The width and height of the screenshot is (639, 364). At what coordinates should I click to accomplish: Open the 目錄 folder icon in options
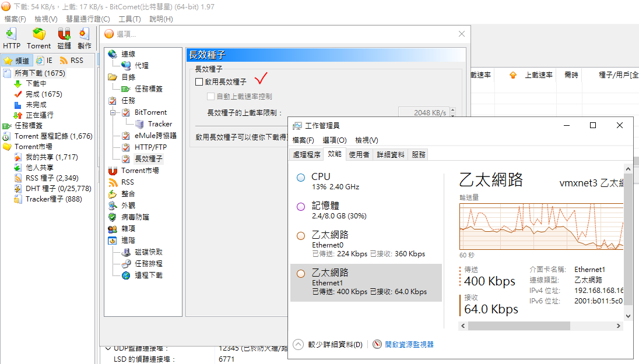113,77
